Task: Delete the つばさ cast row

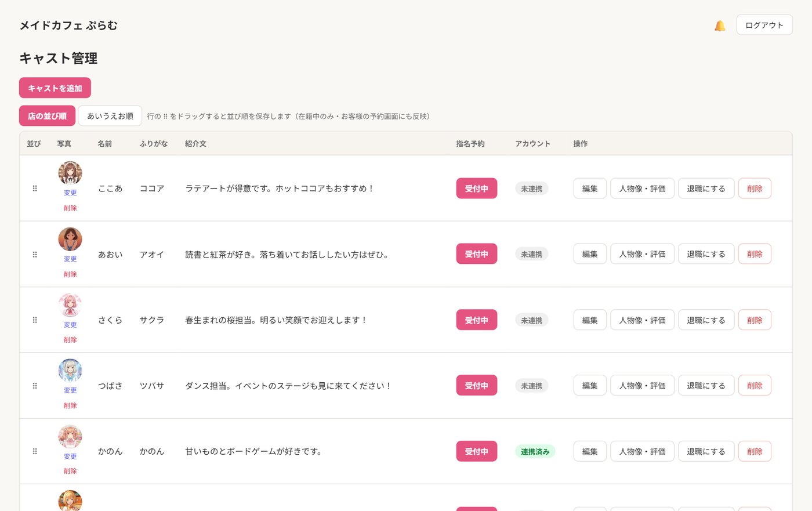Action: click(755, 386)
